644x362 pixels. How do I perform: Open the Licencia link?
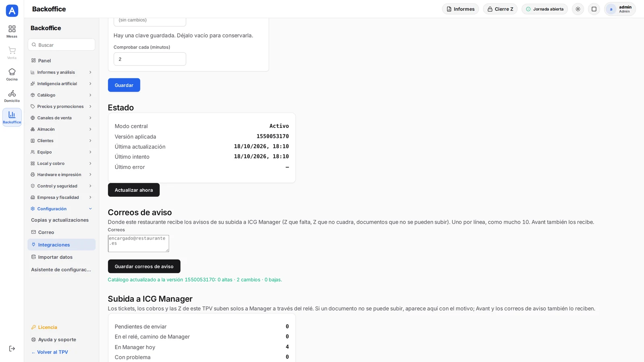point(62,327)
